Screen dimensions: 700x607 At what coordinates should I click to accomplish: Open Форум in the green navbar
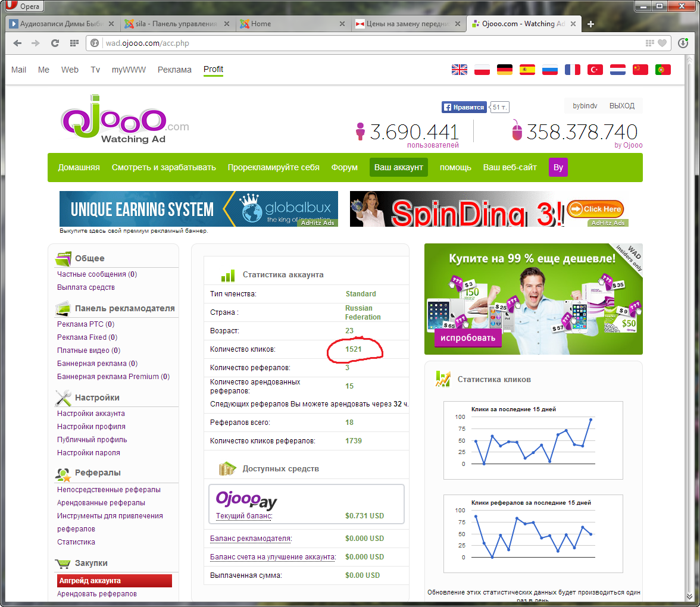tap(345, 167)
